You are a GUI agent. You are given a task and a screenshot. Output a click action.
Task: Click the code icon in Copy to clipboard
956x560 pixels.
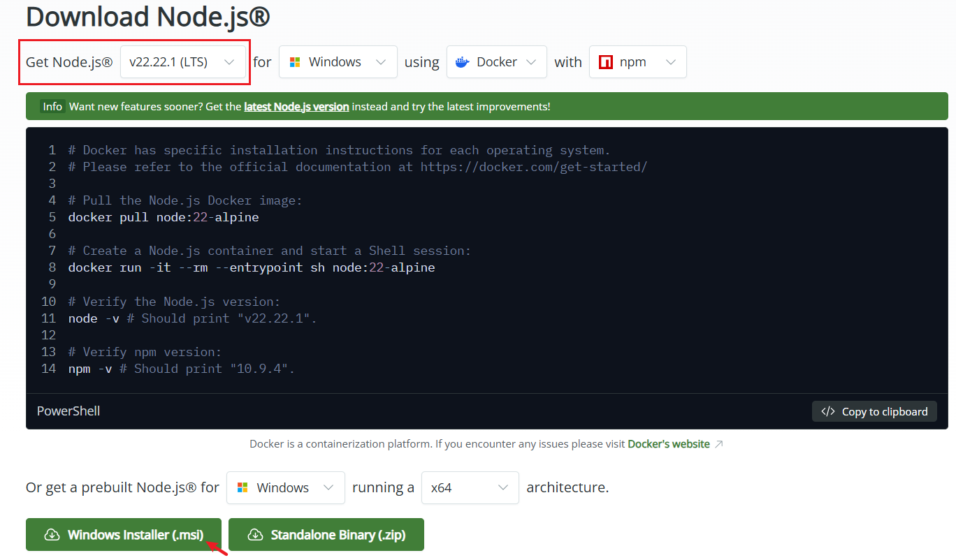pos(828,411)
